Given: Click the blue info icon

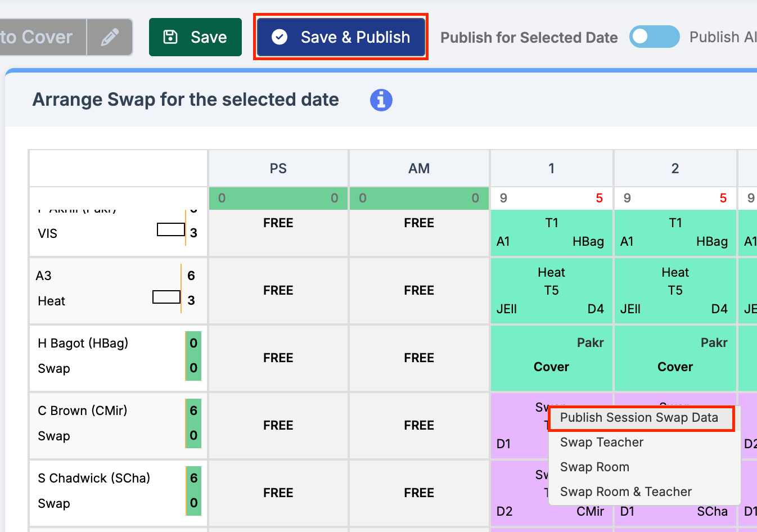Looking at the screenshot, I should pos(381,100).
